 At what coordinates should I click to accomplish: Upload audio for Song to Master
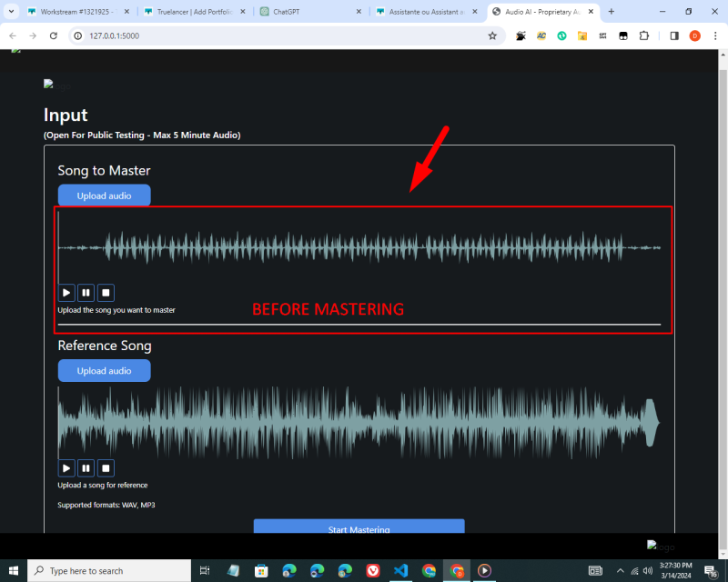coord(104,196)
